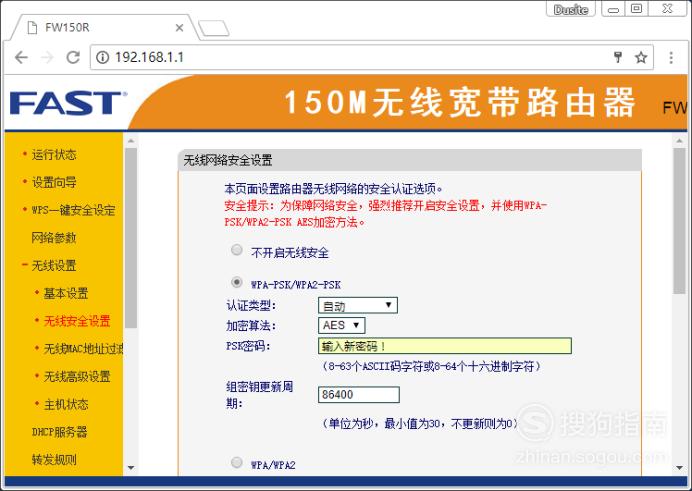
Task: View site information icon in address bar
Action: (102, 57)
